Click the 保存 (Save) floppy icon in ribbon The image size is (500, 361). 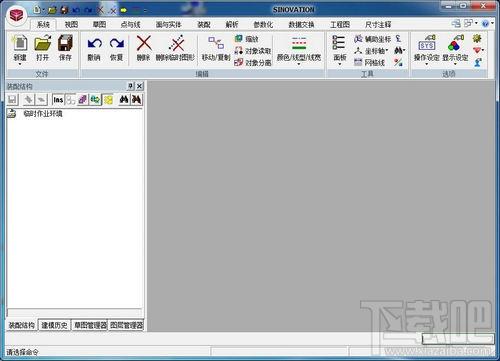[x=65, y=44]
